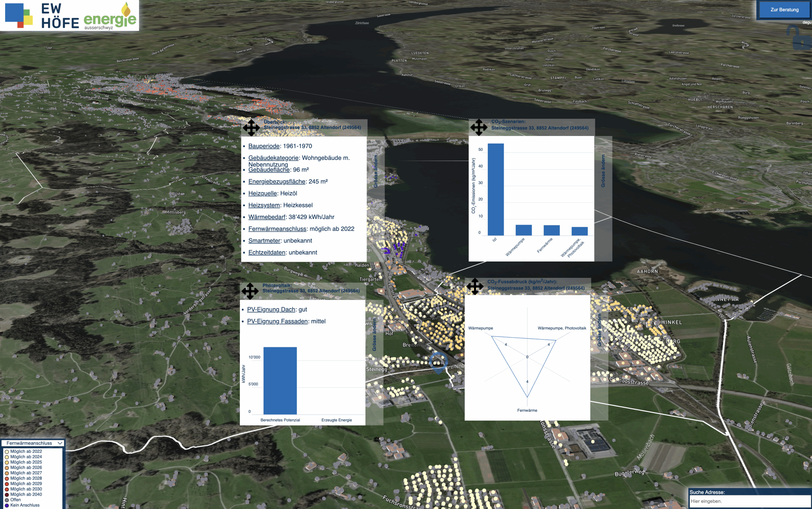This screenshot has height=509, width=812.
Task: Click the PV-Eignung Dach link
Action: pos(271,309)
